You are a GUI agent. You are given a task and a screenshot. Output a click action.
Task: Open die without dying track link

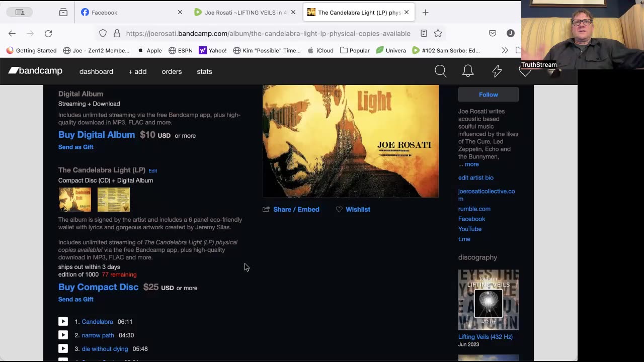(x=105, y=349)
